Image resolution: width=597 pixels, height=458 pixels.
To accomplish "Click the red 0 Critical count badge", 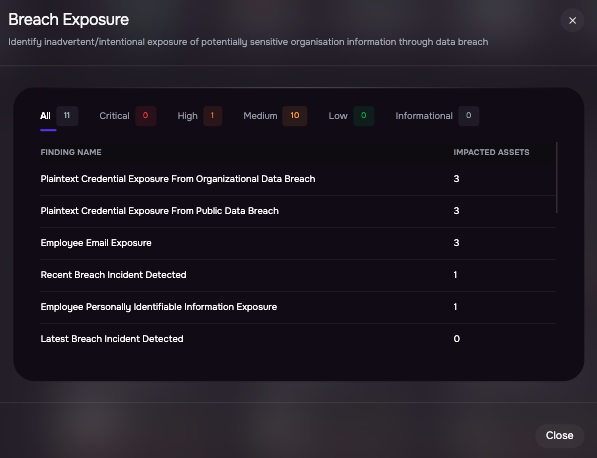I will [145, 116].
